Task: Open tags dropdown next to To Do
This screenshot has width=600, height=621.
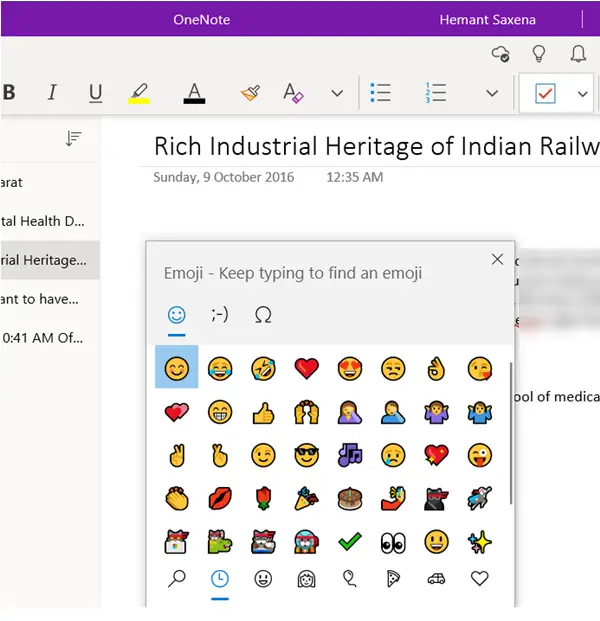Action: (582, 94)
